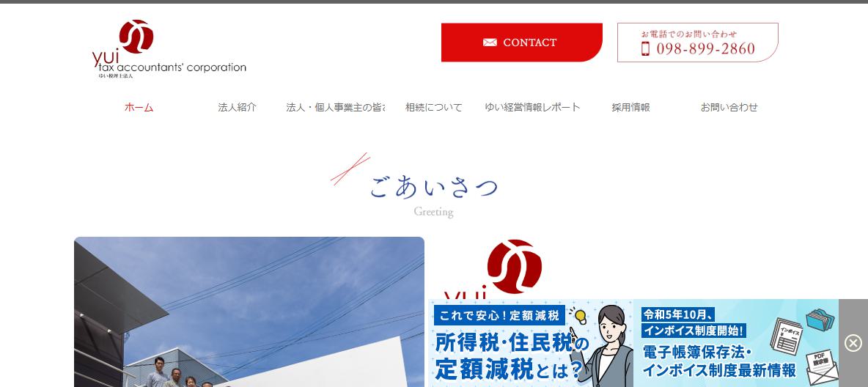The width and height of the screenshot is (868, 387).
Task: Select お問い合わせ in the navigation bar
Action: 729,107
